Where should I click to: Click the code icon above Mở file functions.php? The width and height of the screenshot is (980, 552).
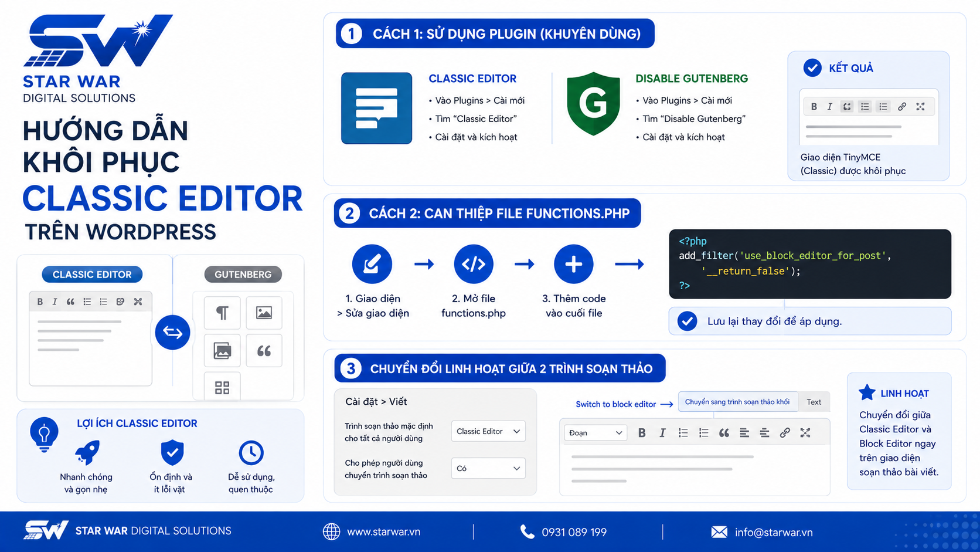(x=474, y=264)
